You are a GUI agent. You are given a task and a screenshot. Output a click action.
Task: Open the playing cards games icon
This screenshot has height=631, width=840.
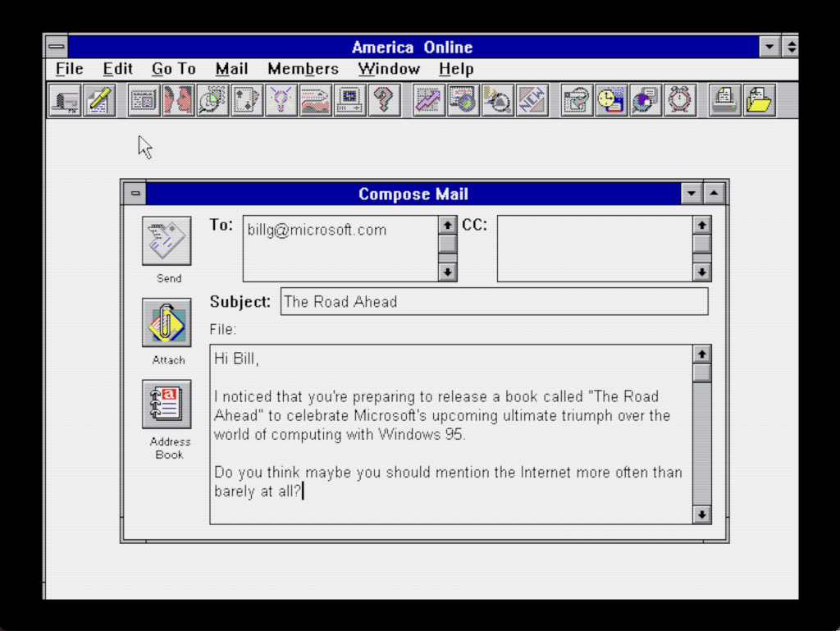point(246,100)
